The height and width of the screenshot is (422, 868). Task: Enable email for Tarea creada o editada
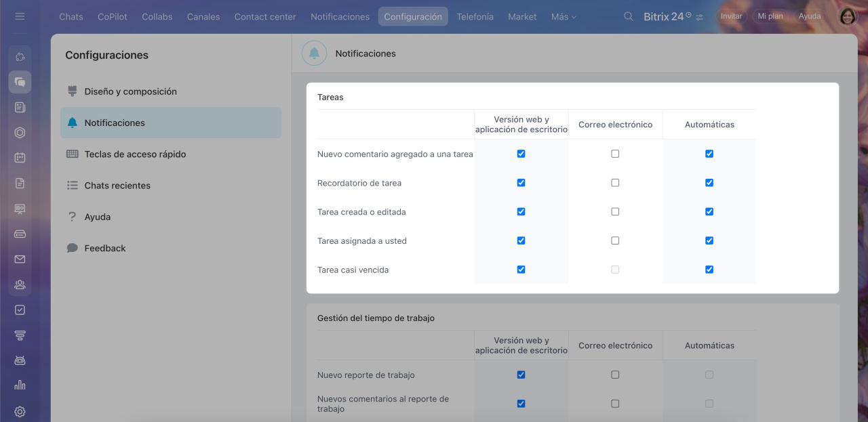click(615, 211)
